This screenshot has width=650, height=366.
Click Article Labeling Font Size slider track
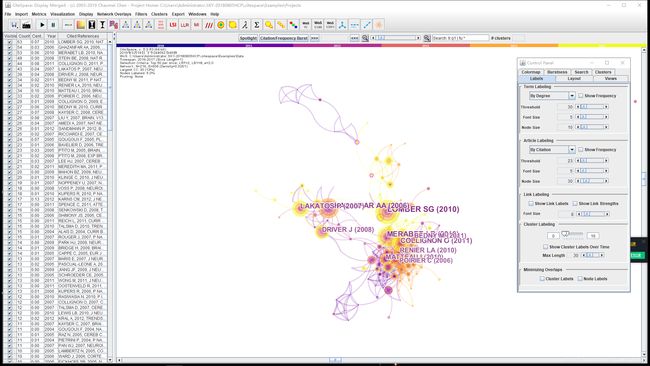tap(592, 171)
